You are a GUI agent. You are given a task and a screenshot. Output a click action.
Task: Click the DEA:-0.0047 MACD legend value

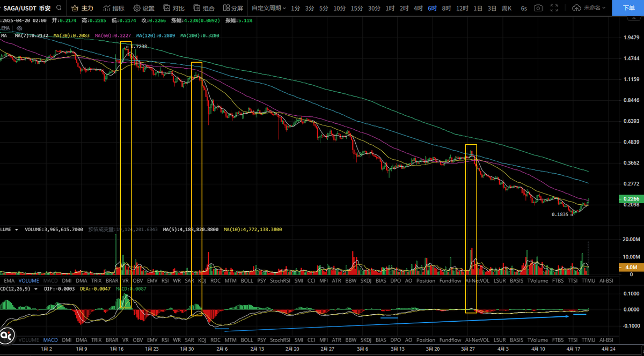(97, 288)
